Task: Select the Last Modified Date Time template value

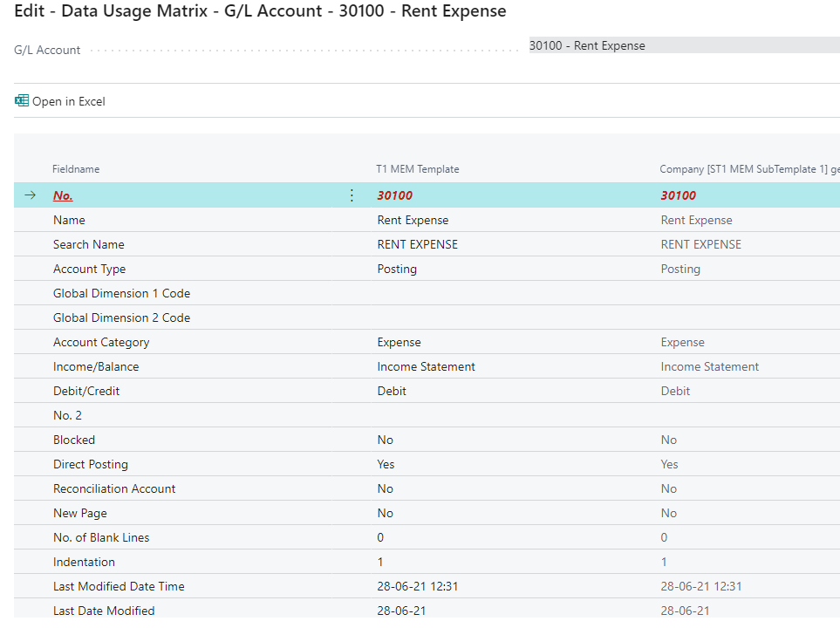Action: pos(417,586)
